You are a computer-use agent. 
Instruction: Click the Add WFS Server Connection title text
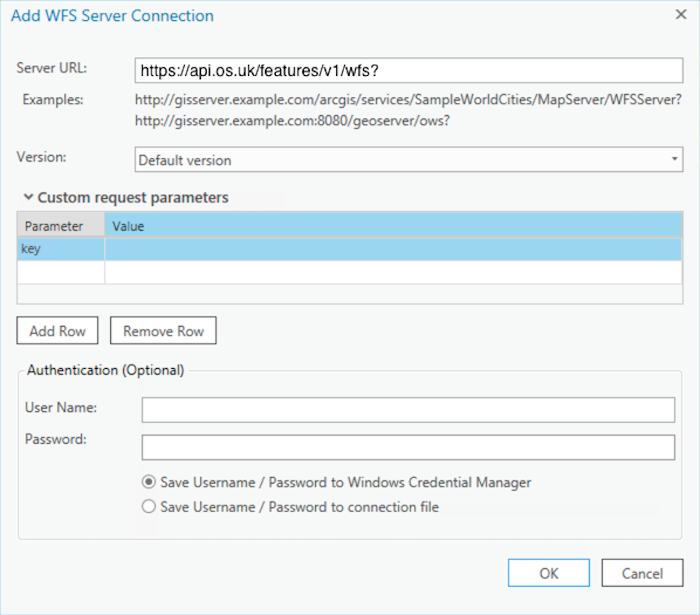(x=112, y=16)
